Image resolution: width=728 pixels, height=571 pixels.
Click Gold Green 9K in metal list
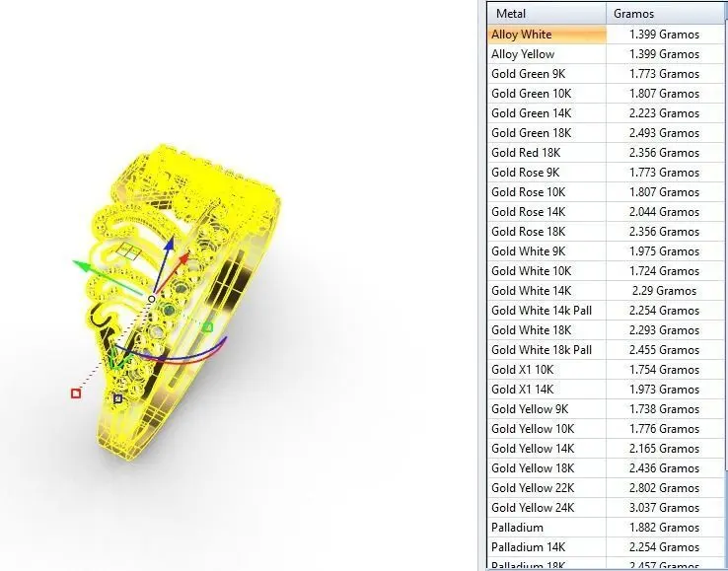pos(607,74)
